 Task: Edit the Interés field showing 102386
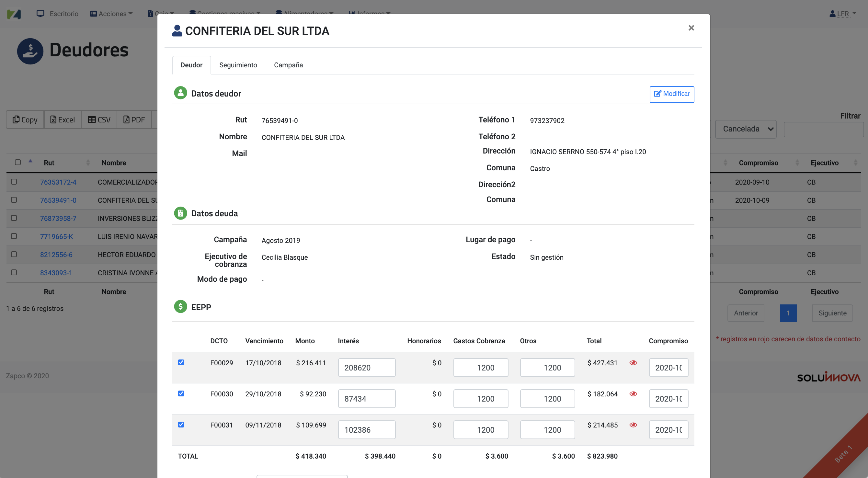click(x=367, y=429)
